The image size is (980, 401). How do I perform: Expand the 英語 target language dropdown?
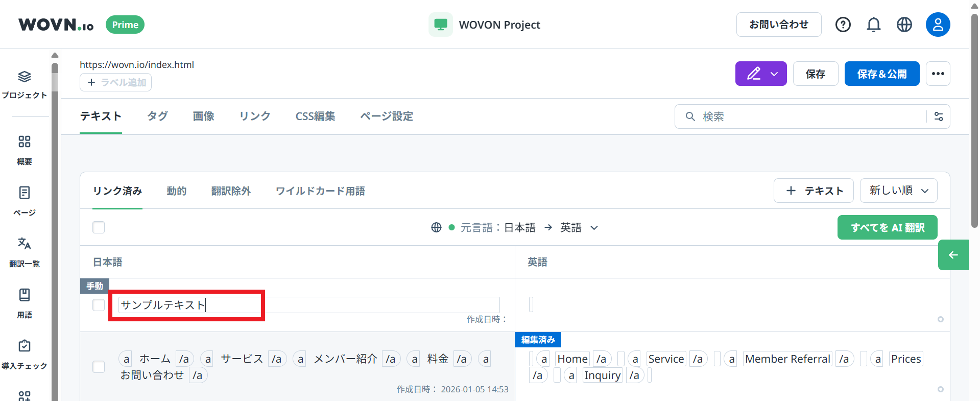click(x=594, y=228)
